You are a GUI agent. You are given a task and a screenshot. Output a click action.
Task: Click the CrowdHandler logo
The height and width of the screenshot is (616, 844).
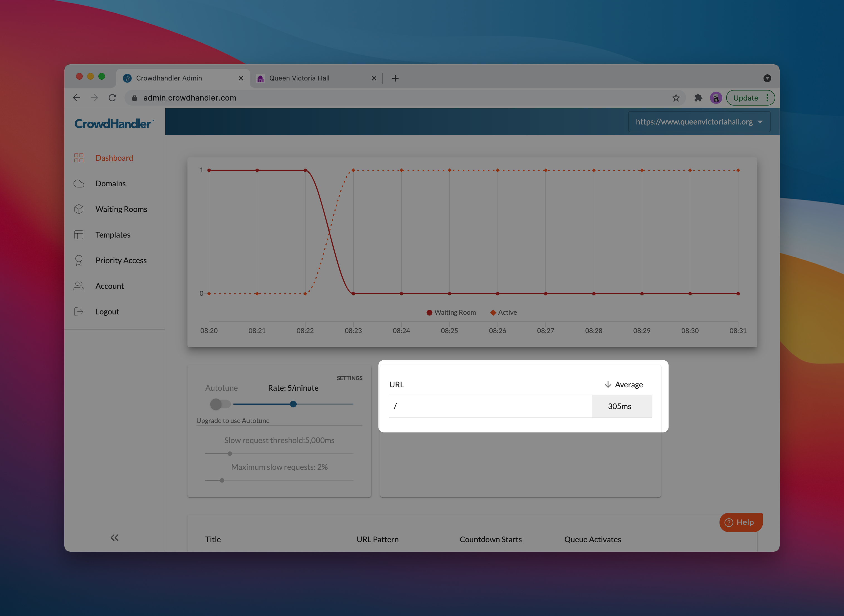(114, 123)
